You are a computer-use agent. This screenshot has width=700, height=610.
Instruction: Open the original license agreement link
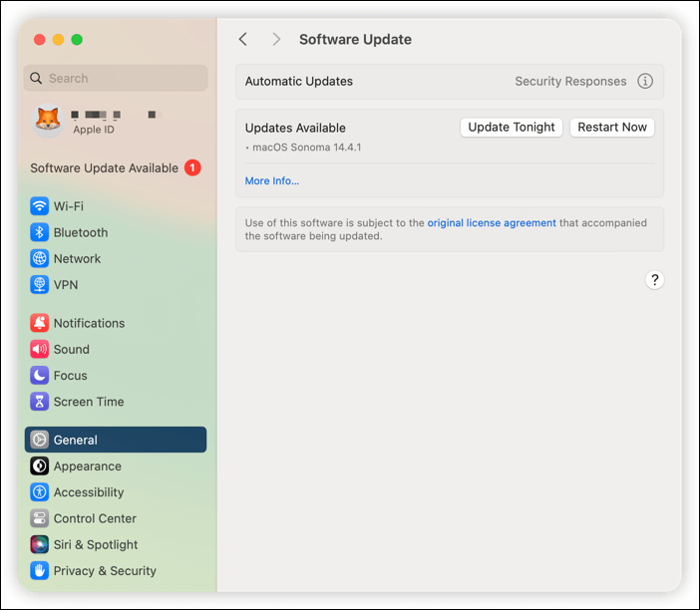point(492,223)
